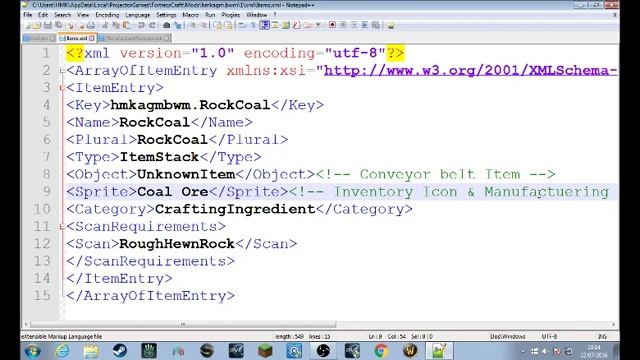Image resolution: width=640 pixels, height=360 pixels.
Task: Click the Save All toolbar icon
Action: pyautogui.click(x=58, y=25)
